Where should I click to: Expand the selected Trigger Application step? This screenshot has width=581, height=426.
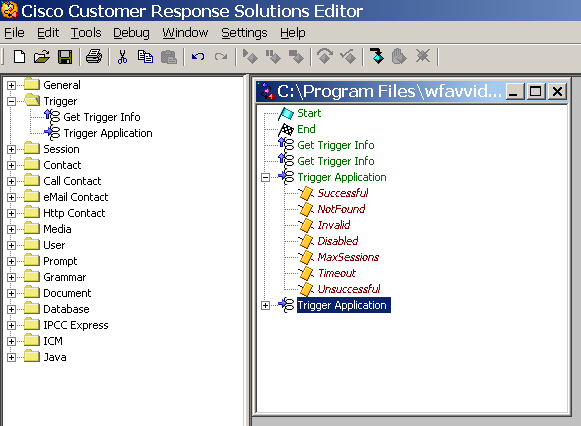[x=265, y=305]
